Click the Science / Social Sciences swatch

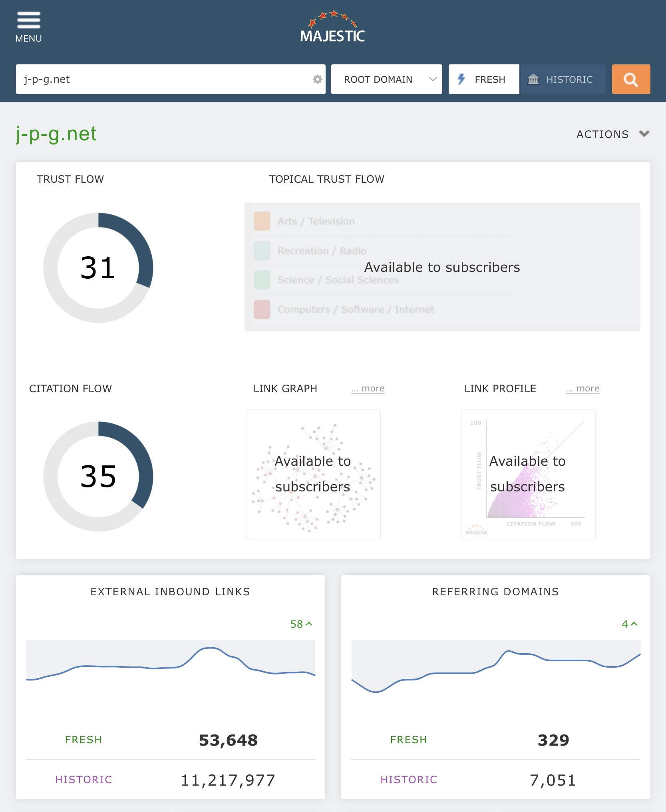pos(262,280)
